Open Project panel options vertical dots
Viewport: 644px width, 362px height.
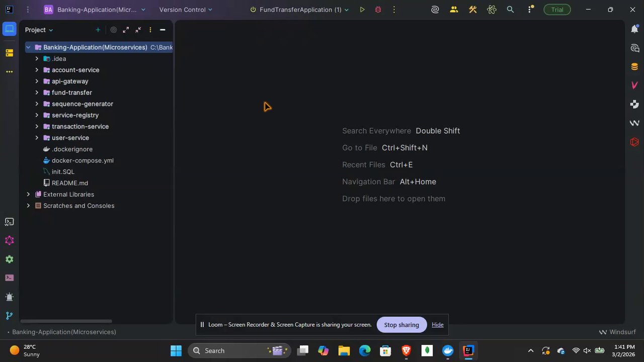[x=150, y=30]
